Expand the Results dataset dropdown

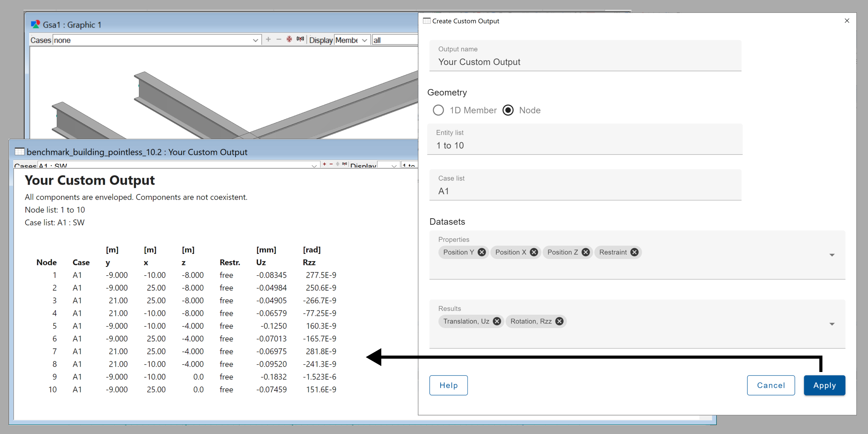click(x=832, y=324)
